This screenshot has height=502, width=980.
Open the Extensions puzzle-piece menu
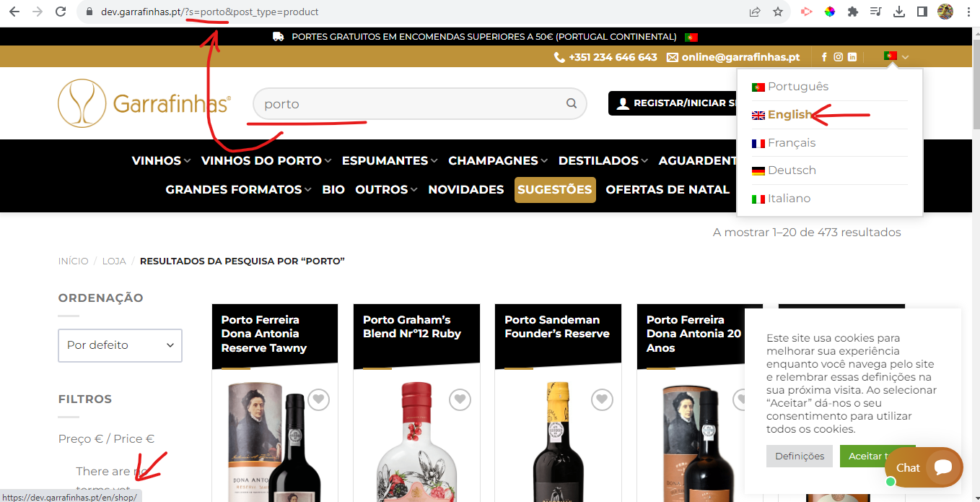(x=853, y=12)
